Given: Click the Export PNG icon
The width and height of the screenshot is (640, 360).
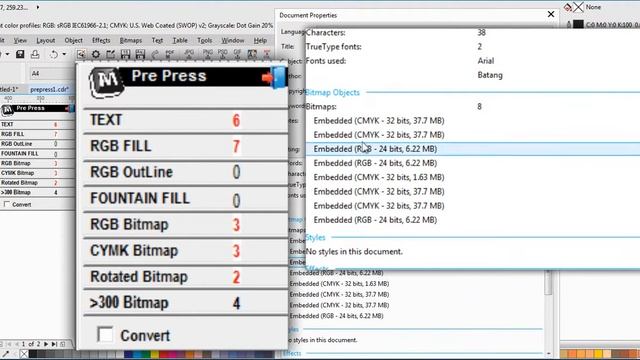Looking at the screenshot, I should [x=208, y=54].
